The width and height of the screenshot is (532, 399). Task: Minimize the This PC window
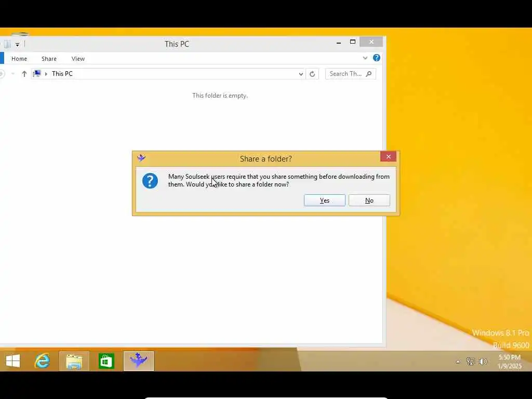[339, 43]
